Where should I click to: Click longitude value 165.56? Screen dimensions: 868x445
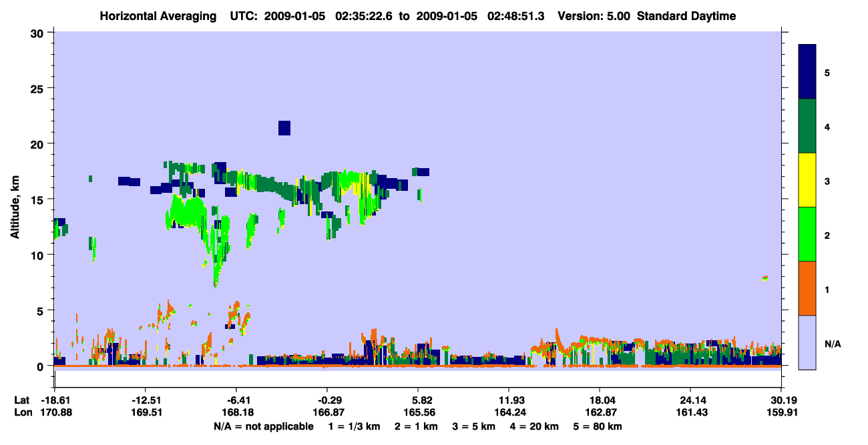click(x=418, y=413)
